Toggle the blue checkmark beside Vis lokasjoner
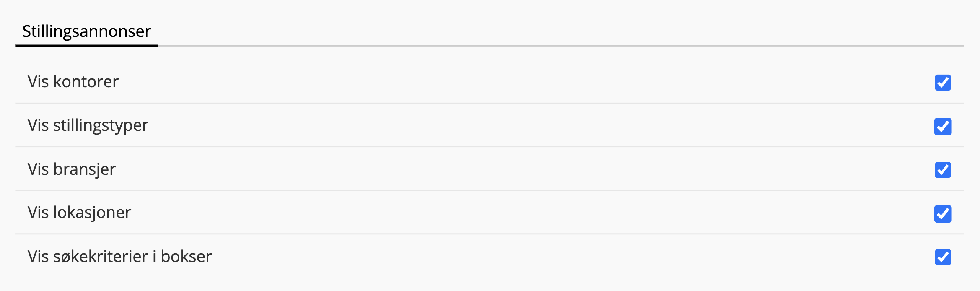The image size is (980, 291). (x=943, y=214)
